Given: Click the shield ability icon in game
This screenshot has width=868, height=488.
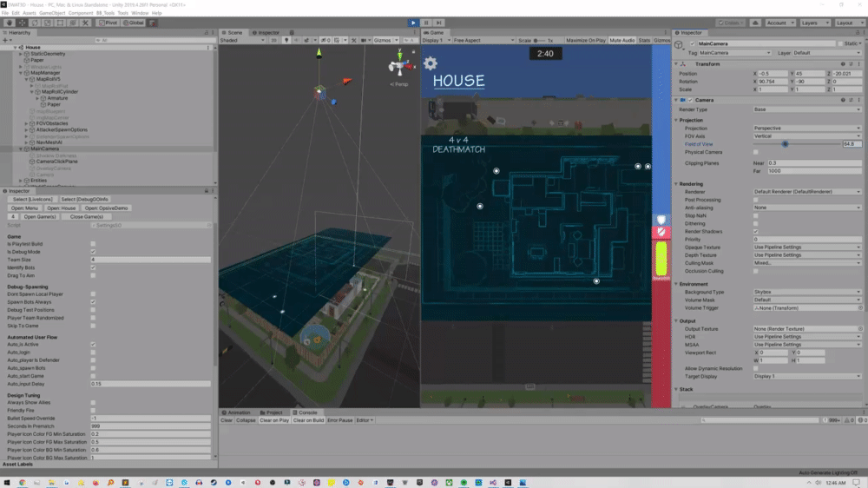Looking at the screenshot, I should [x=661, y=220].
